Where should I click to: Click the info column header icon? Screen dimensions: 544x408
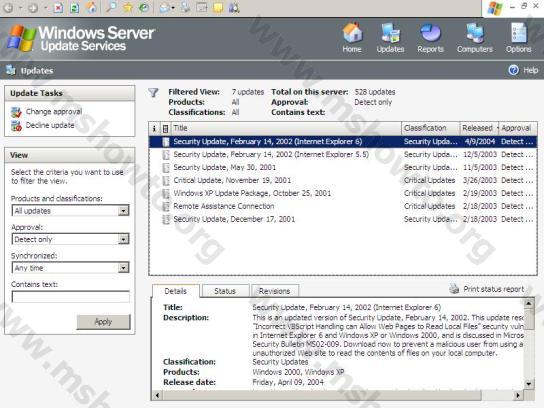154,128
